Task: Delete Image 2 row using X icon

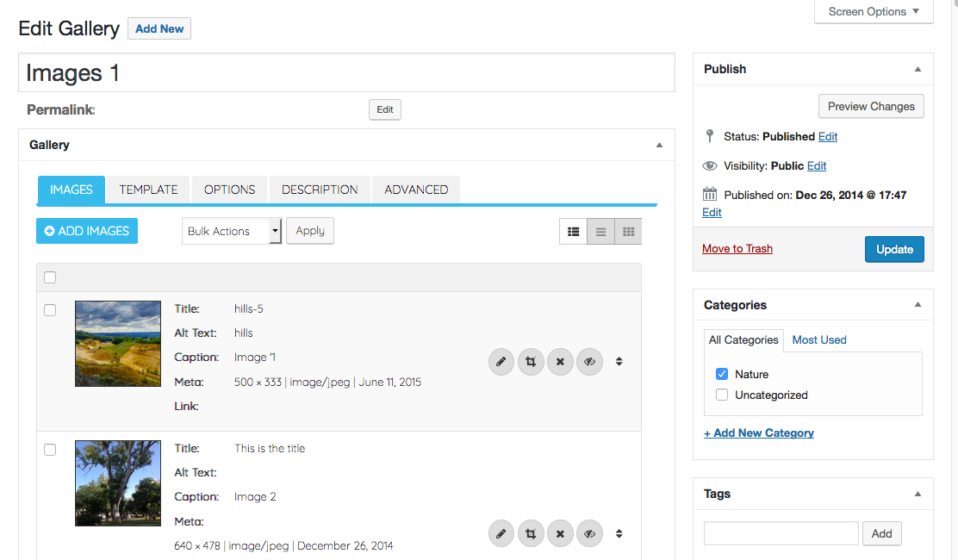Action: tap(560, 534)
